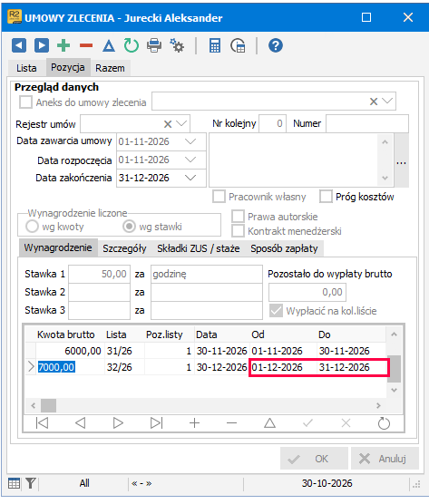The width and height of the screenshot is (429, 504).
Task: Click the payments grid vertical scrollbar thumb
Action: tap(394, 369)
